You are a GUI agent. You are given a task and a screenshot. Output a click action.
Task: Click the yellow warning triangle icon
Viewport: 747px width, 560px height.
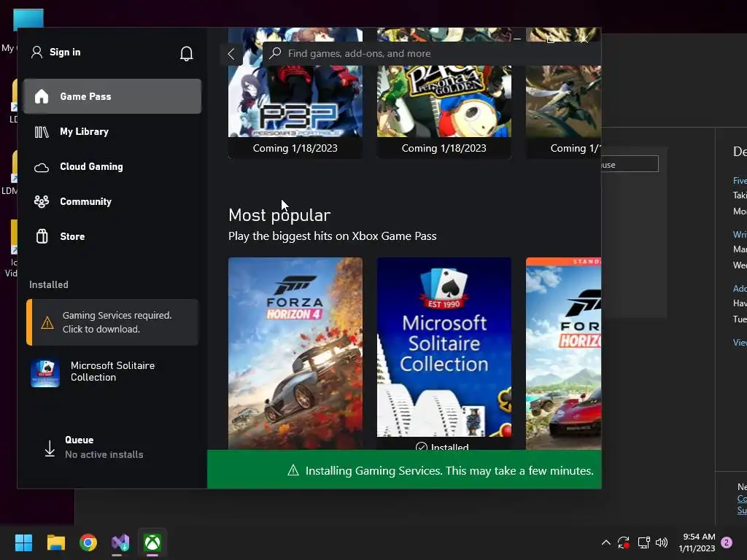47,323
